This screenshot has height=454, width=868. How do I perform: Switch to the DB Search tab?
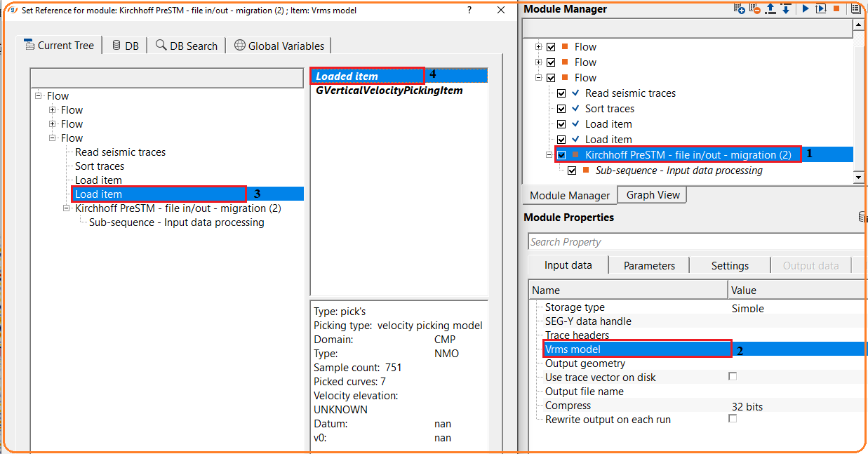pyautogui.click(x=187, y=46)
